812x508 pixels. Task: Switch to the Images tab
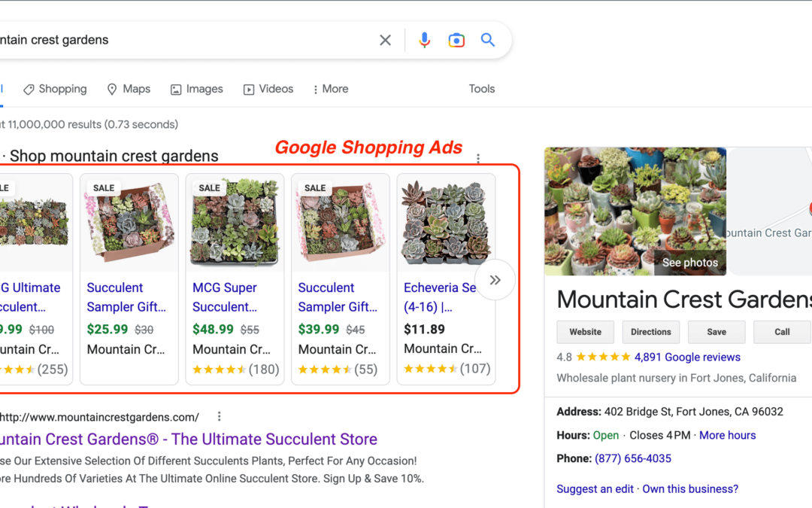tap(196, 89)
